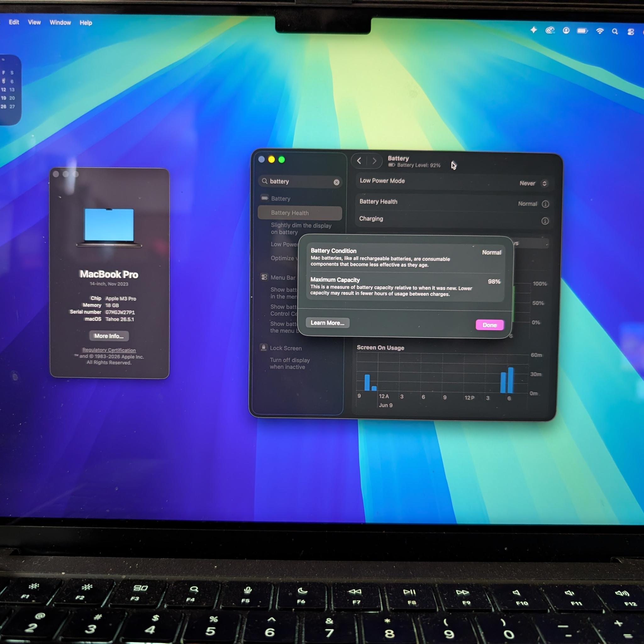Click the Learn More... button

pos(327,323)
